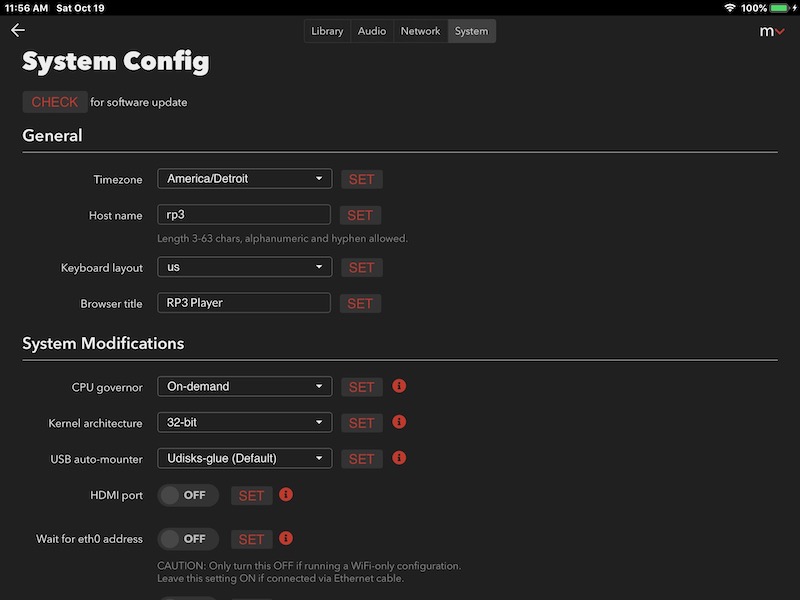Switch to the Network tab
This screenshot has width=800, height=600.
[420, 31]
